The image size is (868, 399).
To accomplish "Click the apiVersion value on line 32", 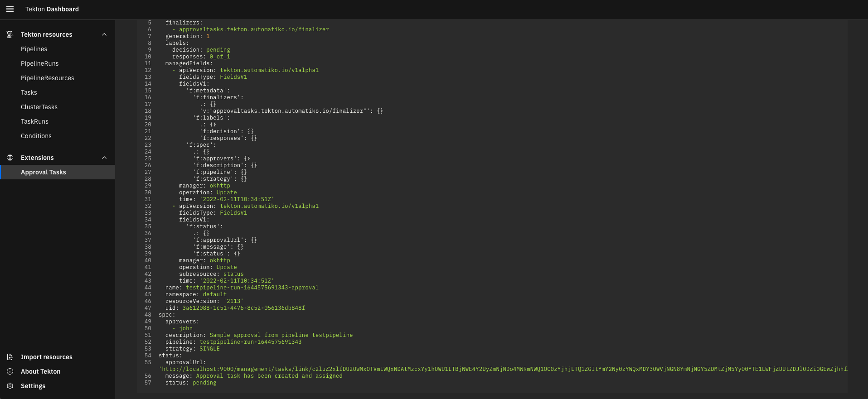I will 269,206.
